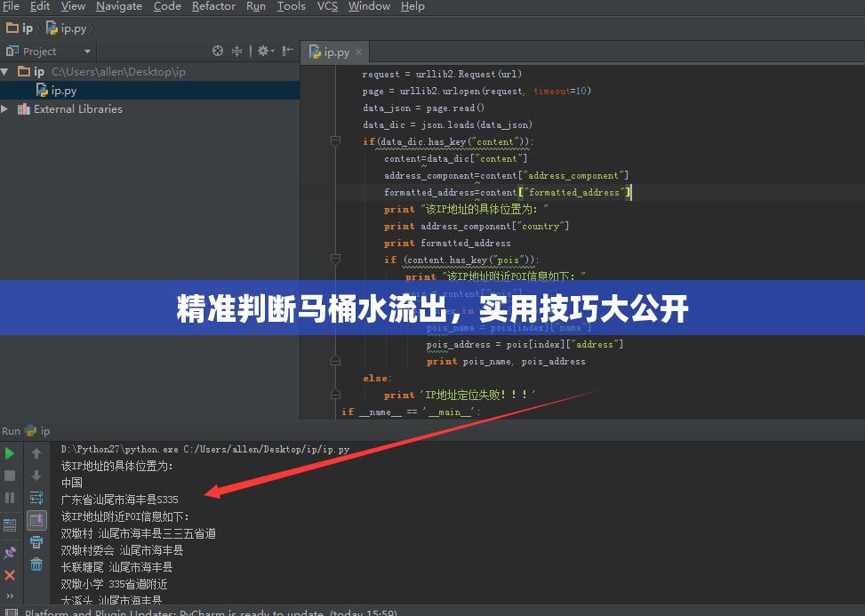Click the if __name__ == '__main__': line
The height and width of the screenshot is (616, 865).
411,412
